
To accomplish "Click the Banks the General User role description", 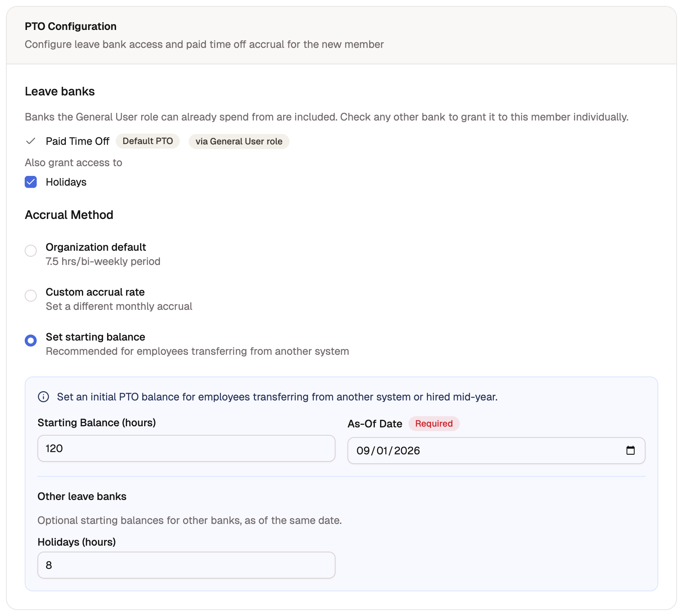I will click(327, 117).
